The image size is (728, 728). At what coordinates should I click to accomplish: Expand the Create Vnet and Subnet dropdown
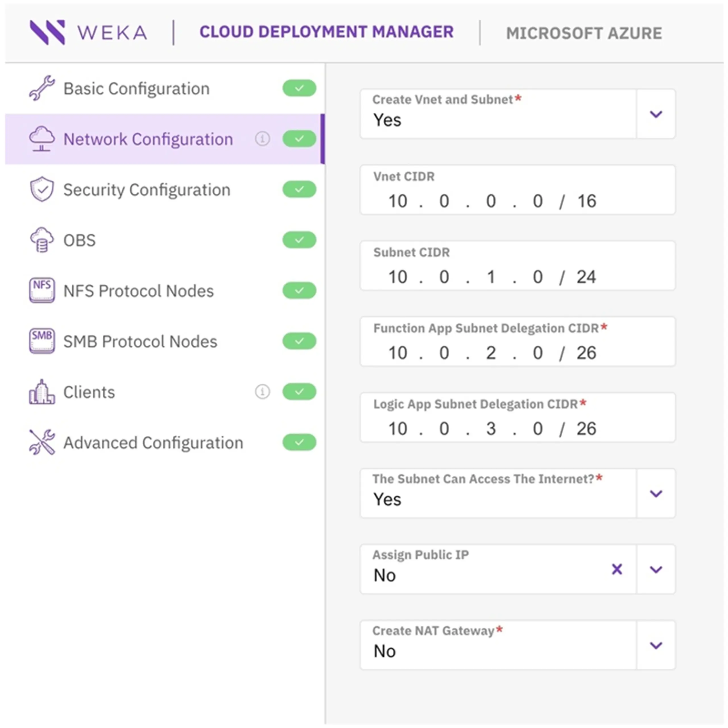(656, 114)
